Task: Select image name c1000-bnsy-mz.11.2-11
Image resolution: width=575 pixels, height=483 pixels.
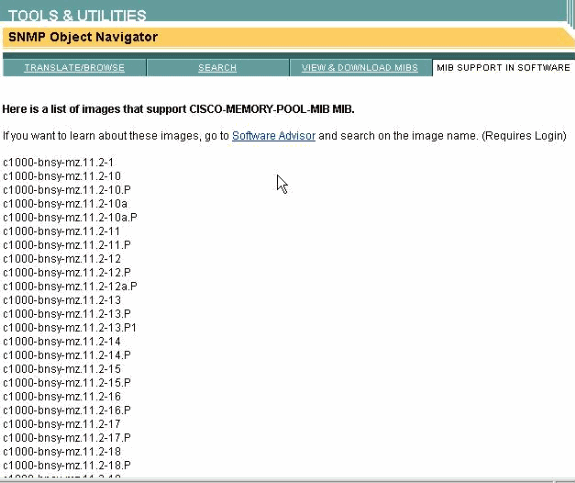Action: coord(61,231)
